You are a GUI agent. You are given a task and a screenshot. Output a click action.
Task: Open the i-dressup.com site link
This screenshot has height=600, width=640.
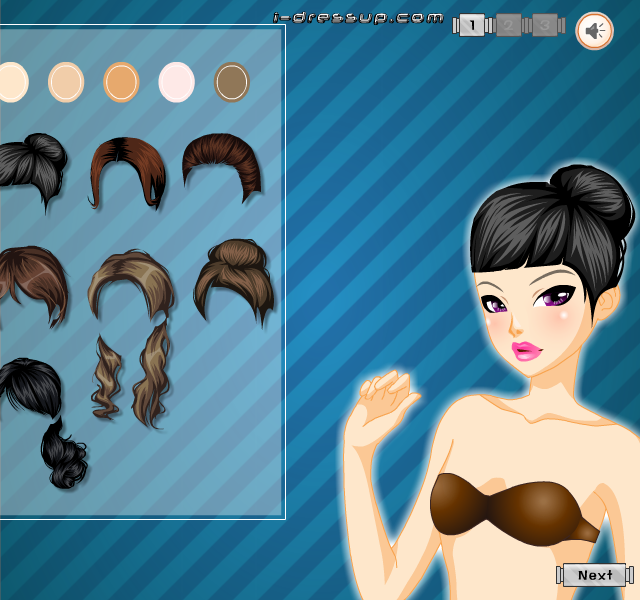point(358,18)
